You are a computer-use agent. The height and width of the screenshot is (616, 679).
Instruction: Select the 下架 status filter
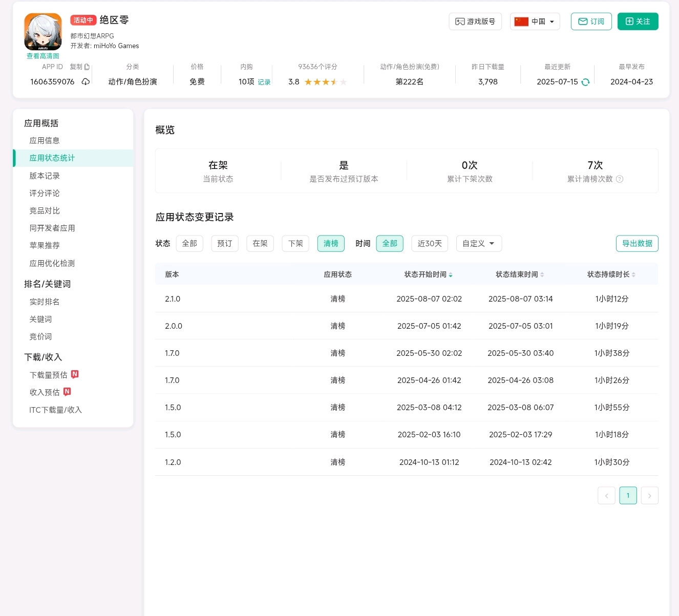coord(295,244)
